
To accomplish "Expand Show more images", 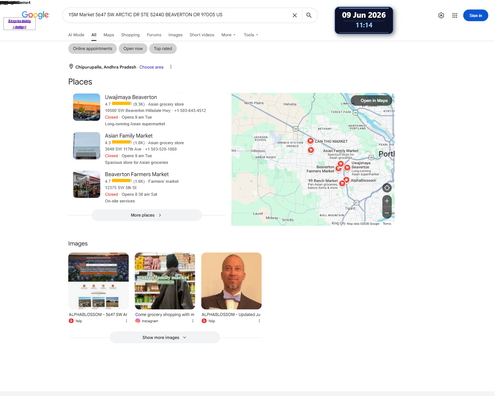I will click(165, 337).
